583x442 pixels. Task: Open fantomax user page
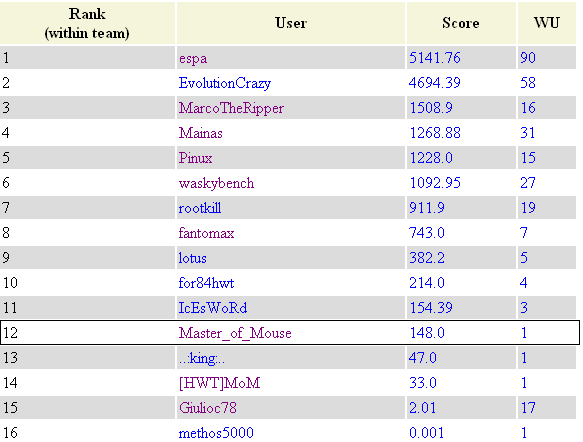pos(206,233)
